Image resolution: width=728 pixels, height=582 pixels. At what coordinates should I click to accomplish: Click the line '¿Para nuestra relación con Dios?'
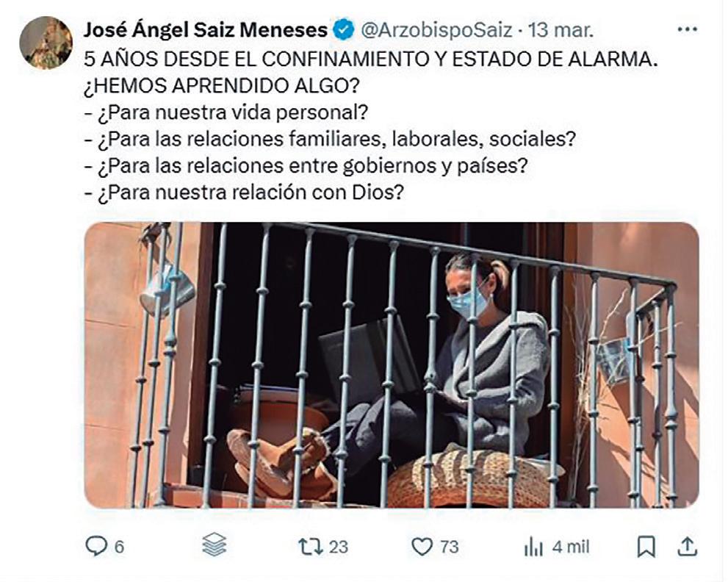(x=244, y=193)
